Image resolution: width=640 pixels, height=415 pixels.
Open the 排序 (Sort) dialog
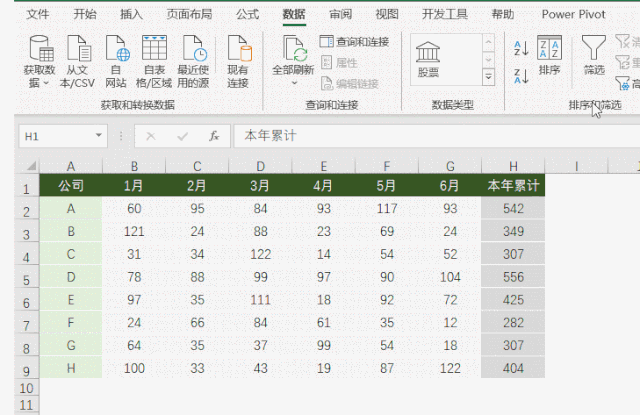(x=549, y=55)
